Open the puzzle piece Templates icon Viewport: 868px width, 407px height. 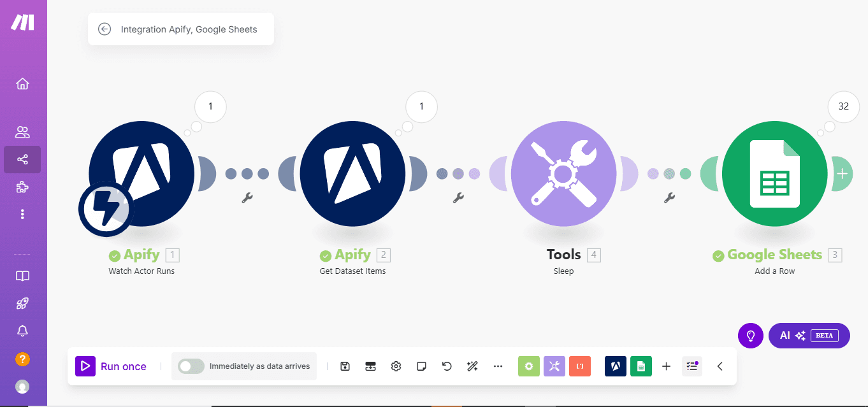coord(22,187)
